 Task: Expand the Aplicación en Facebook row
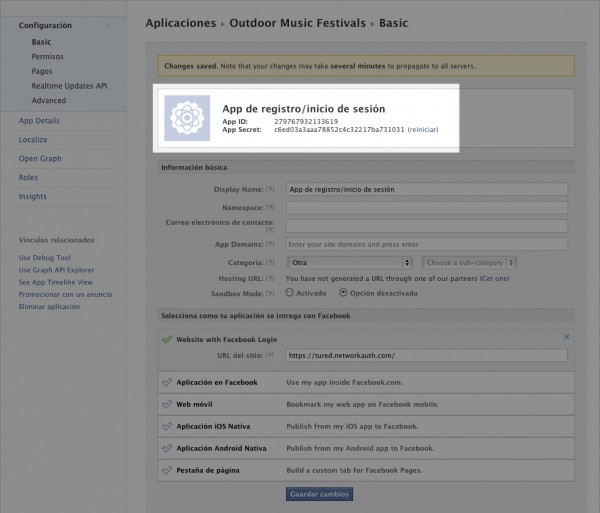tap(366, 383)
